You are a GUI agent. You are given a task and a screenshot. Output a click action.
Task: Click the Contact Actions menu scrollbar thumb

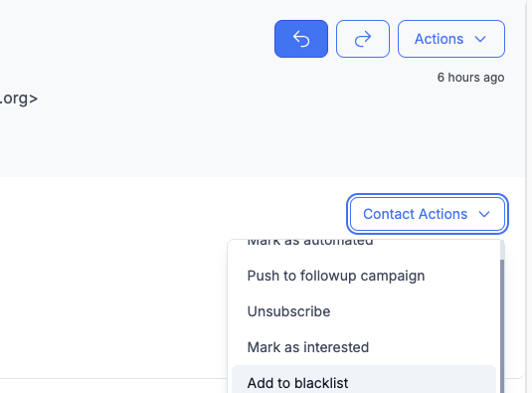coord(502,325)
